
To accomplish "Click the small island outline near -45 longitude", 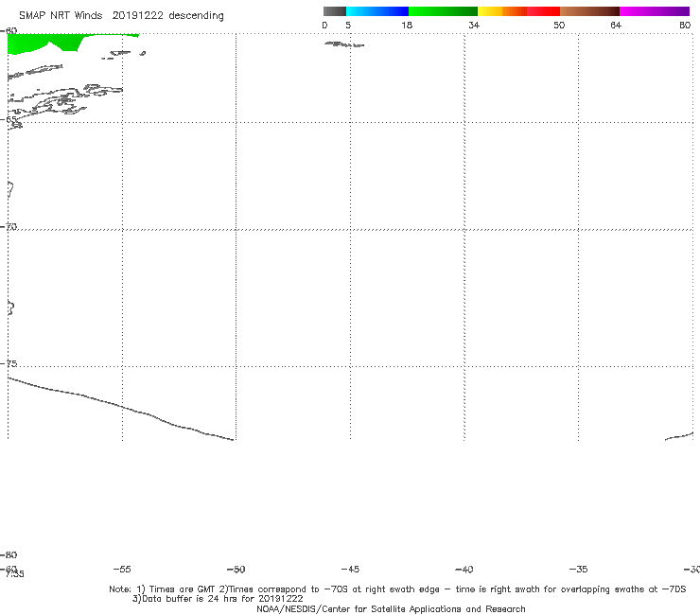I will [x=344, y=44].
